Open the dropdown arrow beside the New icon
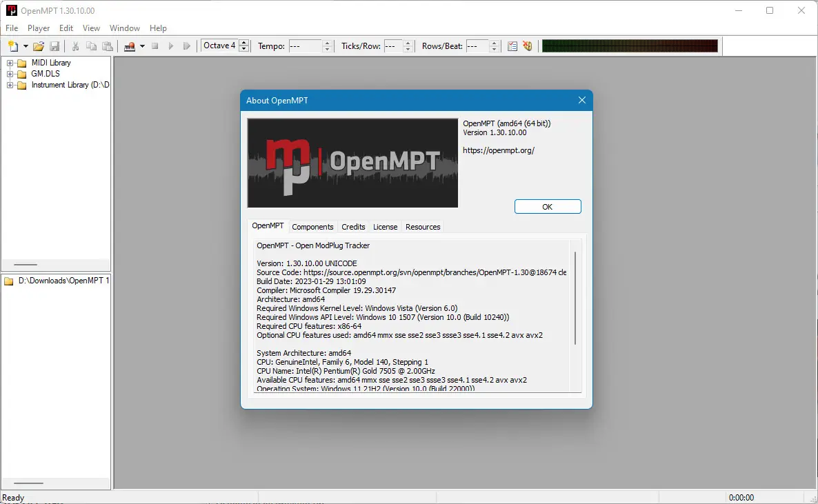Viewport: 818px width, 504px height. [25, 46]
